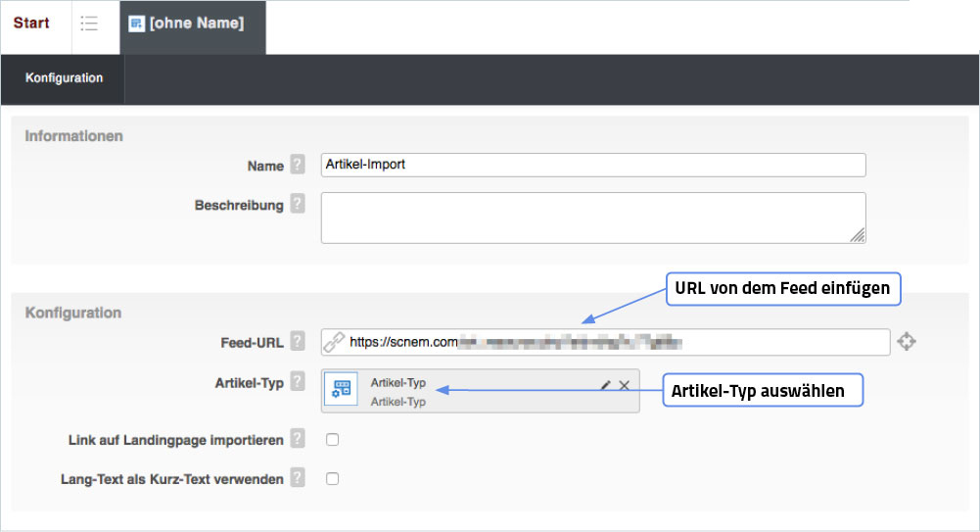The image size is (980, 532).
Task: Click the list view icon beside Start
Action: coord(89,24)
